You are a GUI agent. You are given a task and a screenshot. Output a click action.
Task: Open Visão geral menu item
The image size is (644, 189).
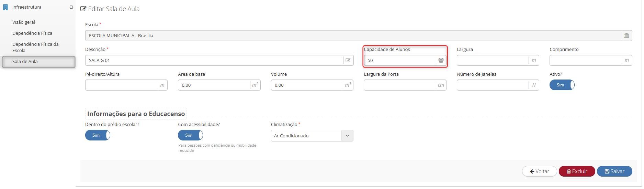[24, 22]
